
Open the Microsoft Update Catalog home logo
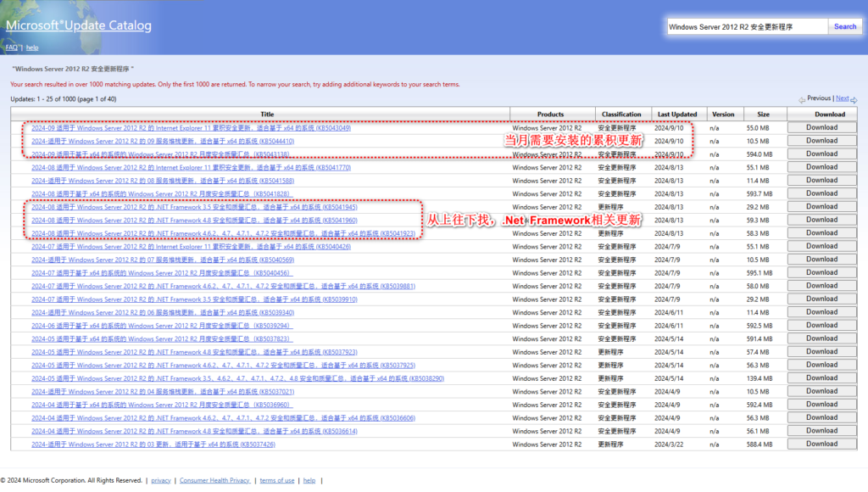81,25
